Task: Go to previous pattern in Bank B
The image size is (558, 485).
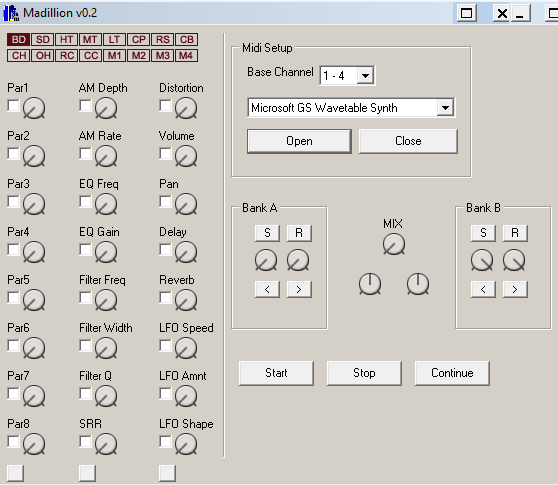Action: point(483,289)
